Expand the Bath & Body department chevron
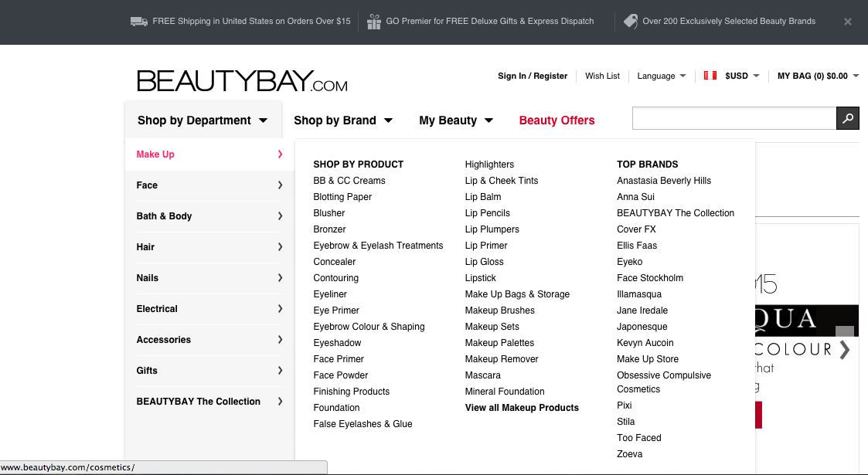The width and height of the screenshot is (868, 475). click(x=280, y=216)
